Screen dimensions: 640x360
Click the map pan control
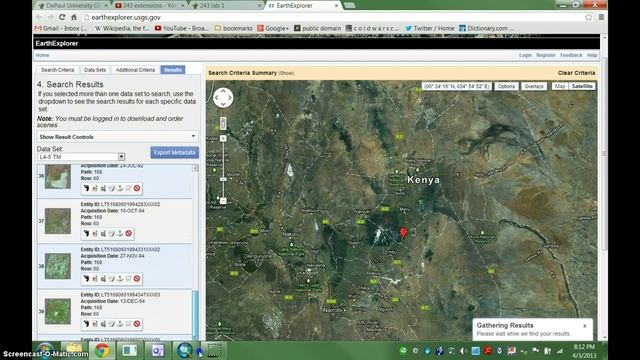[223, 98]
